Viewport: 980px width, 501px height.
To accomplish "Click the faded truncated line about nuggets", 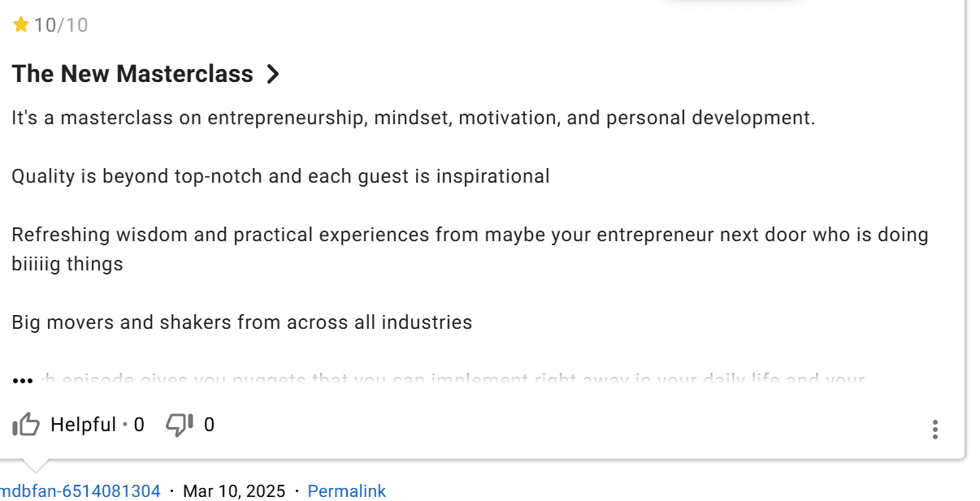I will coord(451,379).
